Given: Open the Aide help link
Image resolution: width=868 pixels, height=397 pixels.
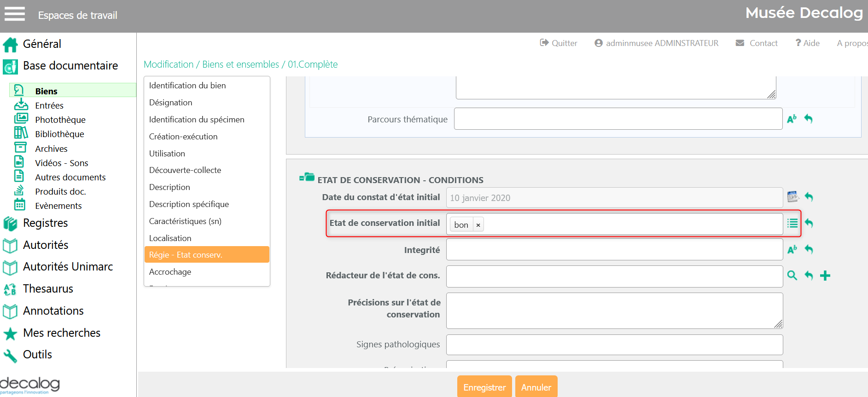Looking at the screenshot, I should [x=808, y=43].
